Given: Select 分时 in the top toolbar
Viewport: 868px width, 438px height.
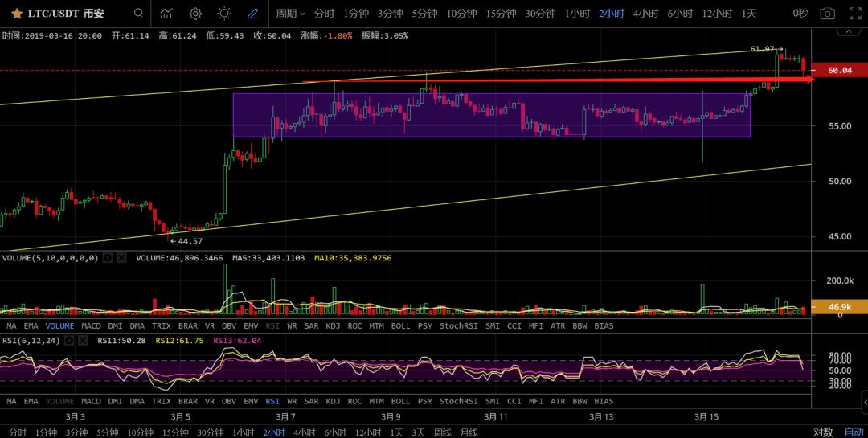Looking at the screenshot, I should [325, 14].
